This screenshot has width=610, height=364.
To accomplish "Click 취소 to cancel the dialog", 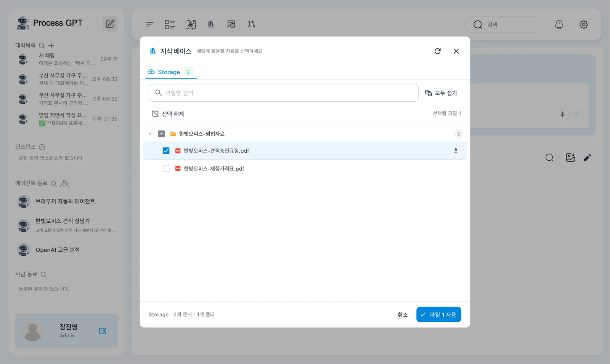I will 403,315.
